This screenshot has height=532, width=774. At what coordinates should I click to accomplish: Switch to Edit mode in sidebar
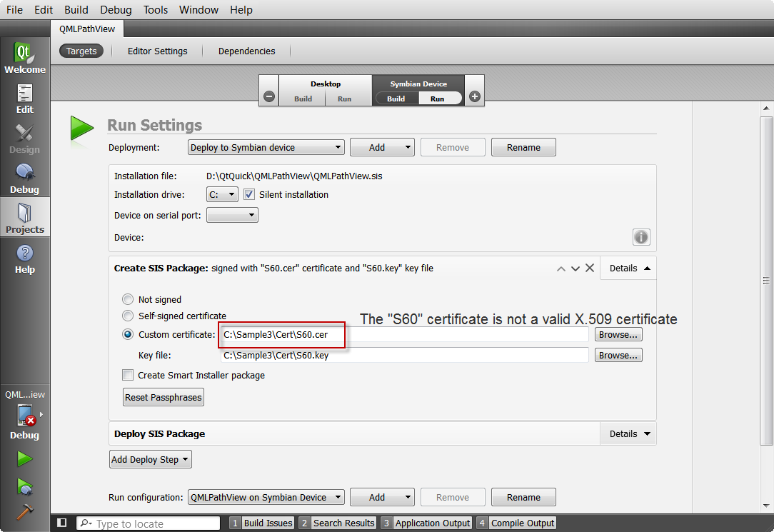coord(25,99)
